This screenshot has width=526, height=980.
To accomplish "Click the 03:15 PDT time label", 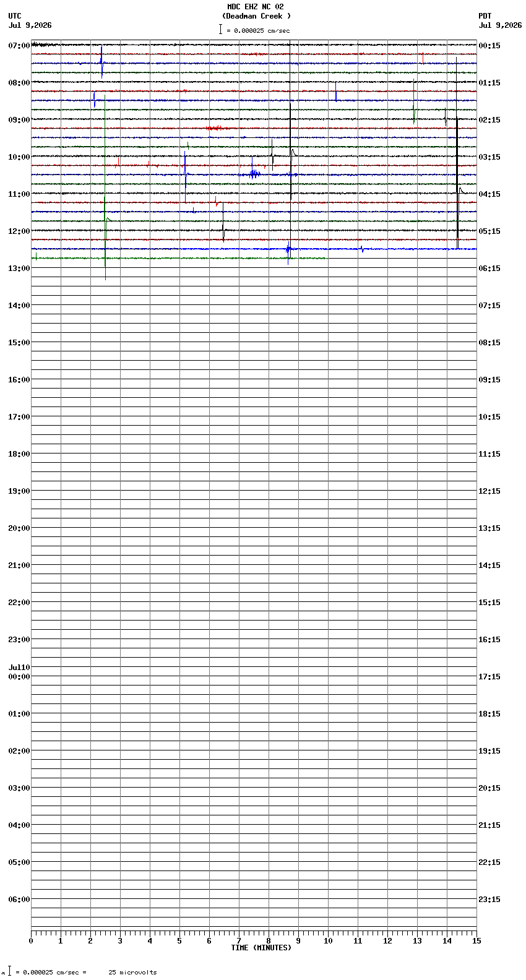I will pyautogui.click(x=489, y=157).
